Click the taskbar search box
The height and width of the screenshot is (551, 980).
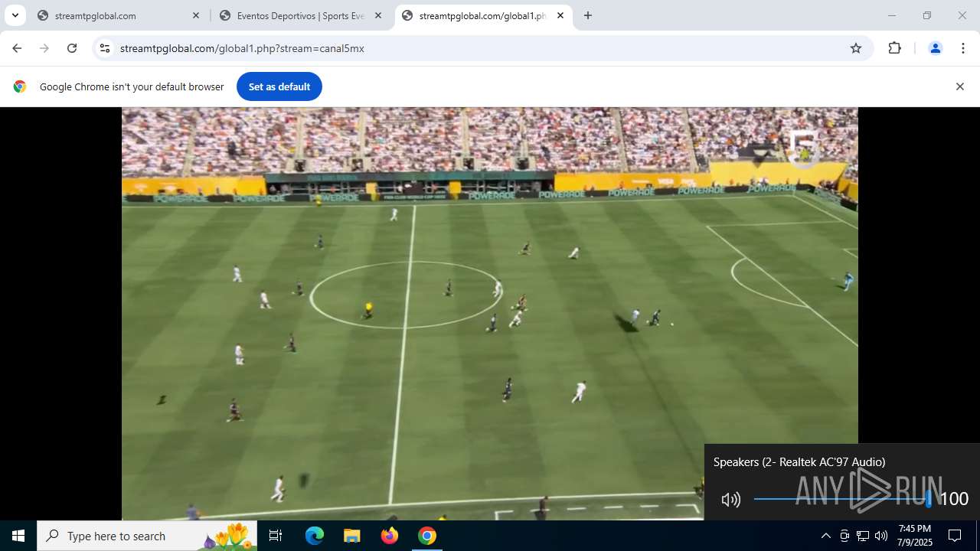pyautogui.click(x=147, y=536)
